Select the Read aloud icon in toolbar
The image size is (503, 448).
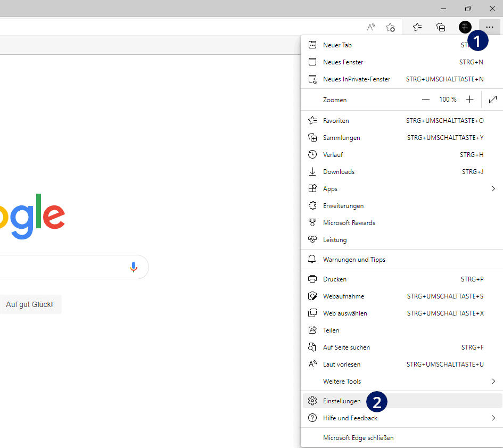pyautogui.click(x=371, y=27)
